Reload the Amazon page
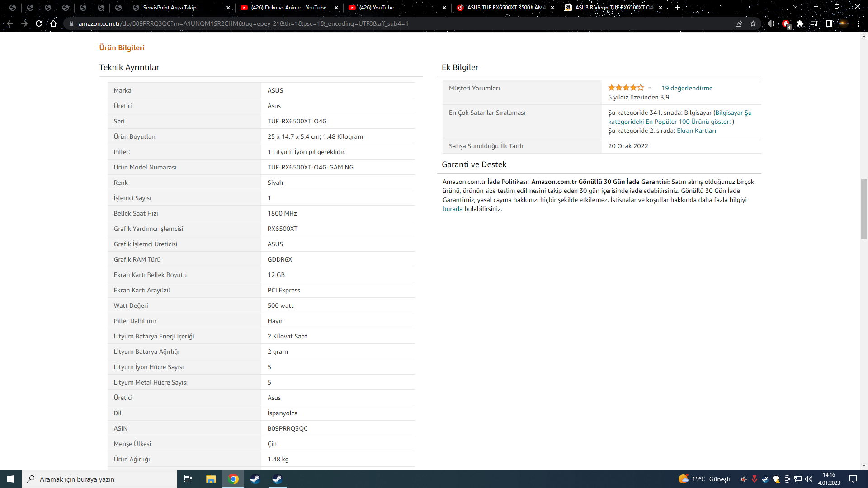868x488 pixels. (x=39, y=23)
